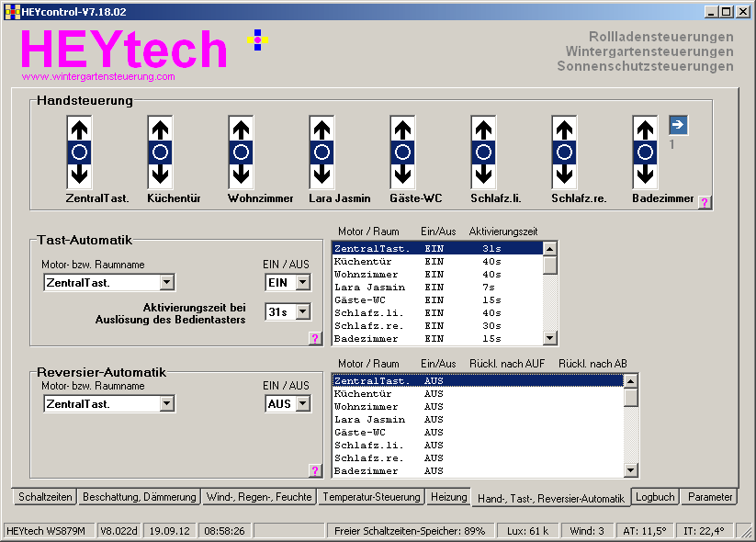The width and height of the screenshot is (756, 542).
Task: Open Reversier-Automatik motor name dropdown
Action: tap(167, 403)
